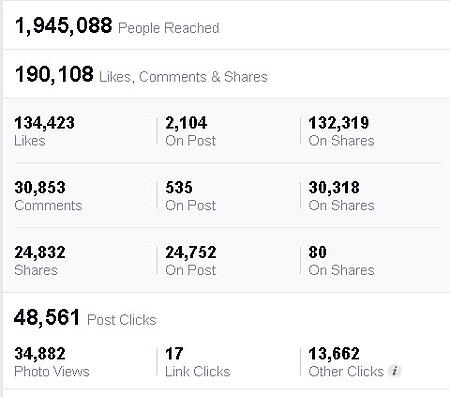This screenshot has height=397, width=450.
Task: Click the 24,752 shares On Post value
Action: (x=191, y=252)
